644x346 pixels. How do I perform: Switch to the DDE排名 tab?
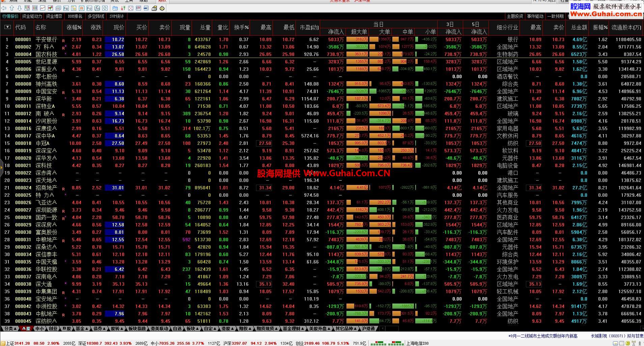(75, 16)
